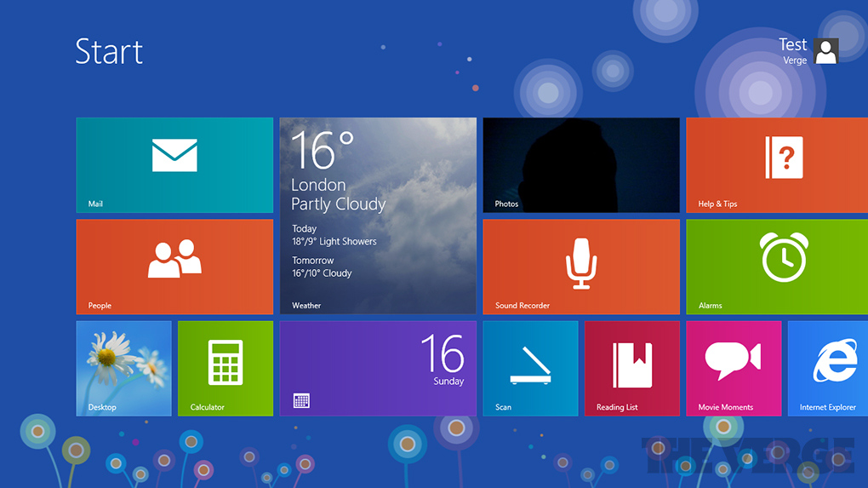Image resolution: width=868 pixels, height=488 pixels.
Task: Click the user account picture
Action: pyautogui.click(x=825, y=51)
